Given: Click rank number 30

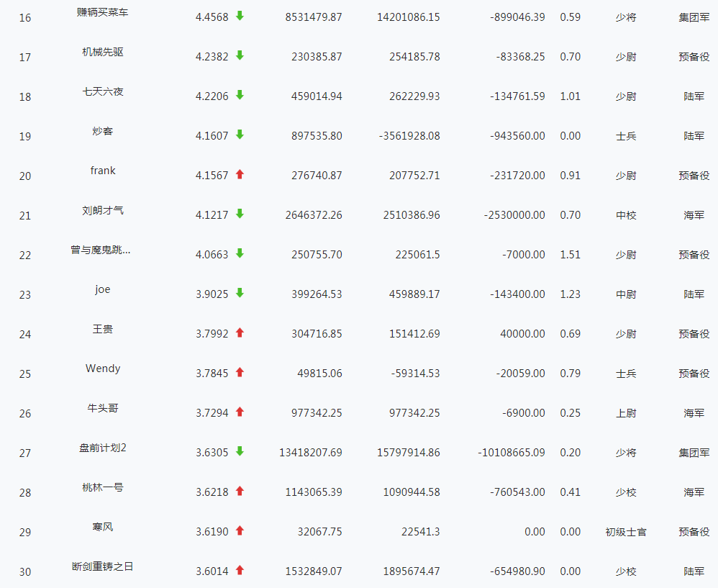Looking at the screenshot, I should [x=25, y=572].
